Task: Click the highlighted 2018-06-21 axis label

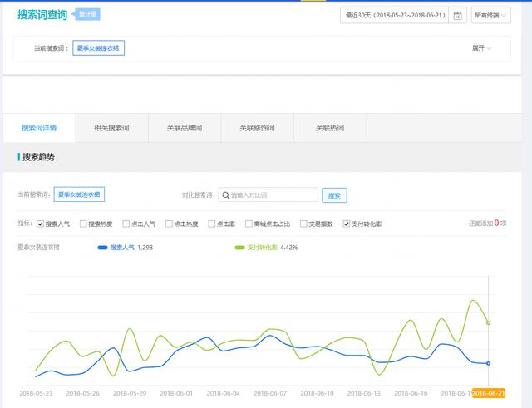Action: (489, 393)
